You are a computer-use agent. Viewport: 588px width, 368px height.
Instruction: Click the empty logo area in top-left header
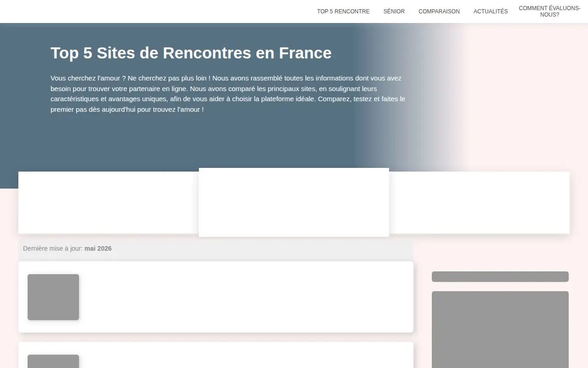coord(69,11)
